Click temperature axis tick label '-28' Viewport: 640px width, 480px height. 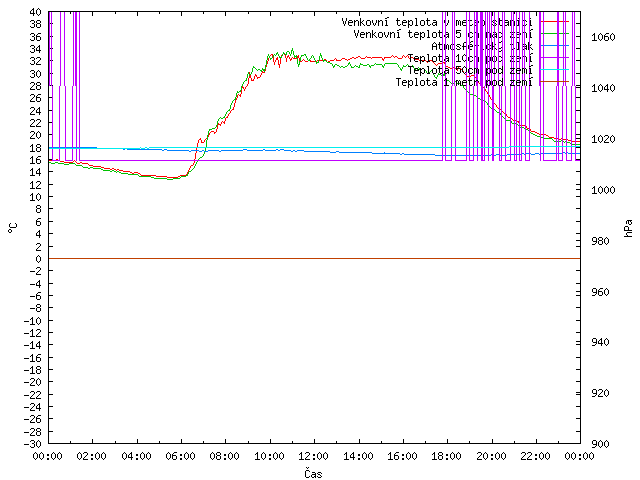[33, 432]
